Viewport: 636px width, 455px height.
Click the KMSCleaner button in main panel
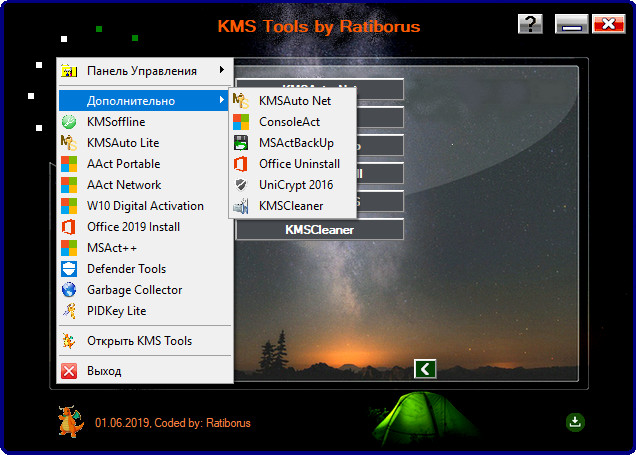tap(319, 230)
